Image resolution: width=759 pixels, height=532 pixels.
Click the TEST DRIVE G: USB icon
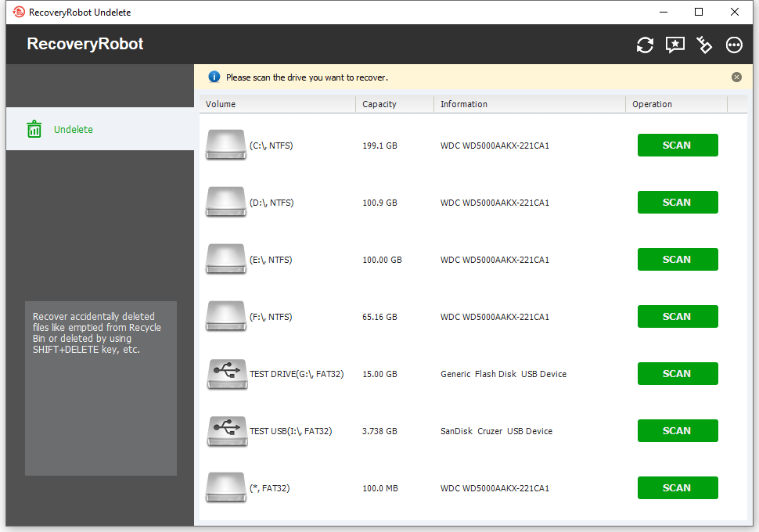click(226, 373)
